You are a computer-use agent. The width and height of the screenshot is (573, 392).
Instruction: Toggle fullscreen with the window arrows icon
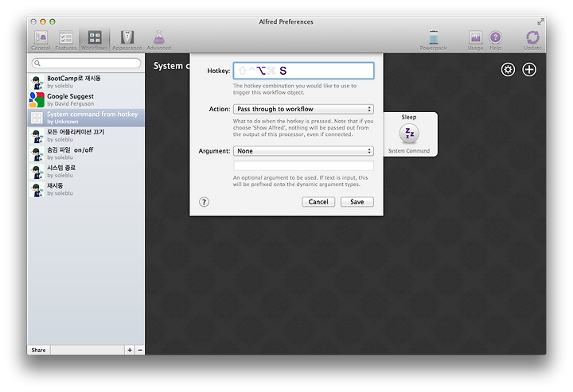coord(540,22)
